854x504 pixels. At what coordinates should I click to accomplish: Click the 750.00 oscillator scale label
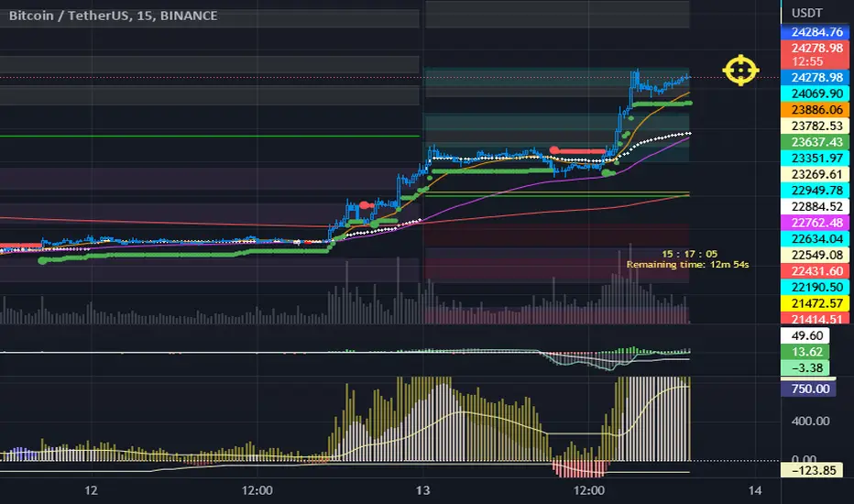click(x=808, y=389)
